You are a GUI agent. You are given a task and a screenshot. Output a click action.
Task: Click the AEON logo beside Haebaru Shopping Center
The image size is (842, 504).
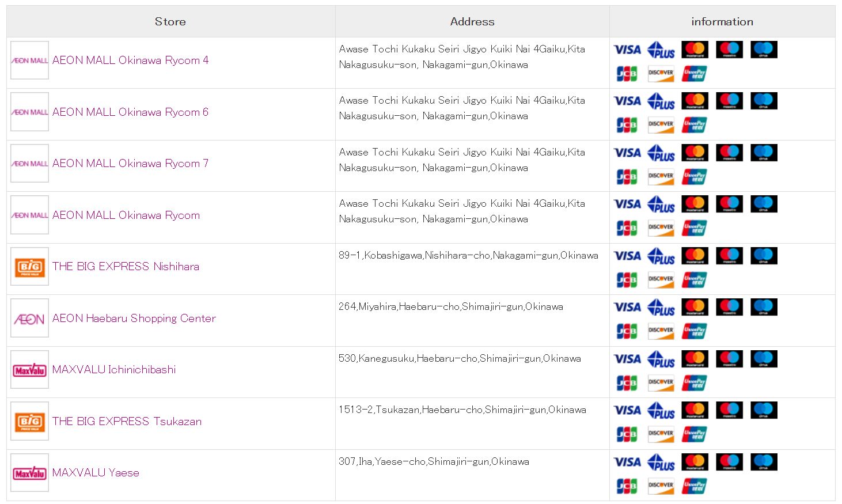tap(29, 318)
